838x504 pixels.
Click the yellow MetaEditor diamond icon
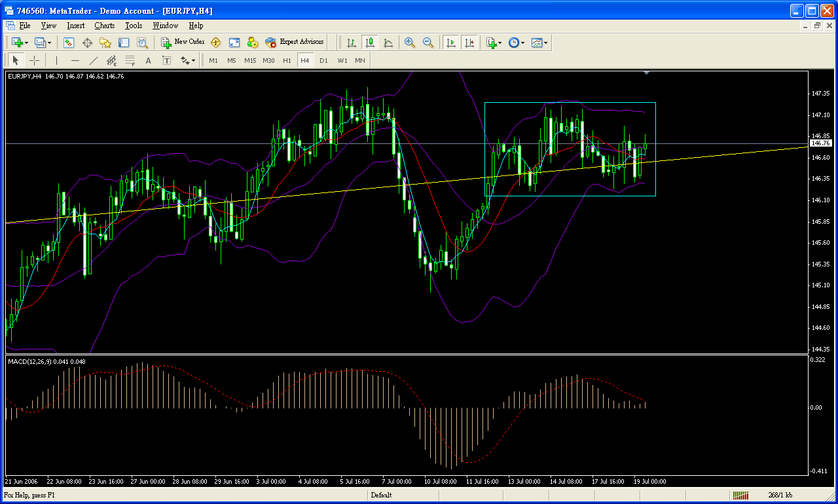[x=215, y=43]
